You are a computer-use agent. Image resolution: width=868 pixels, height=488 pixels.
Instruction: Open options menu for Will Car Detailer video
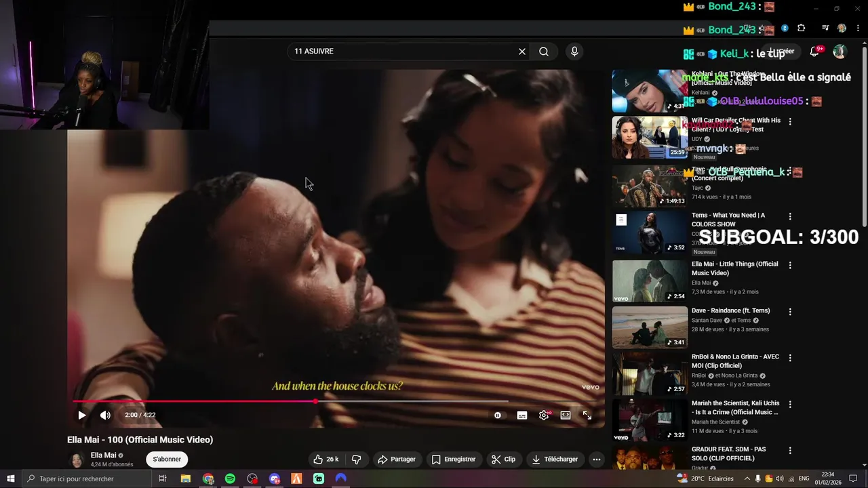tap(790, 121)
